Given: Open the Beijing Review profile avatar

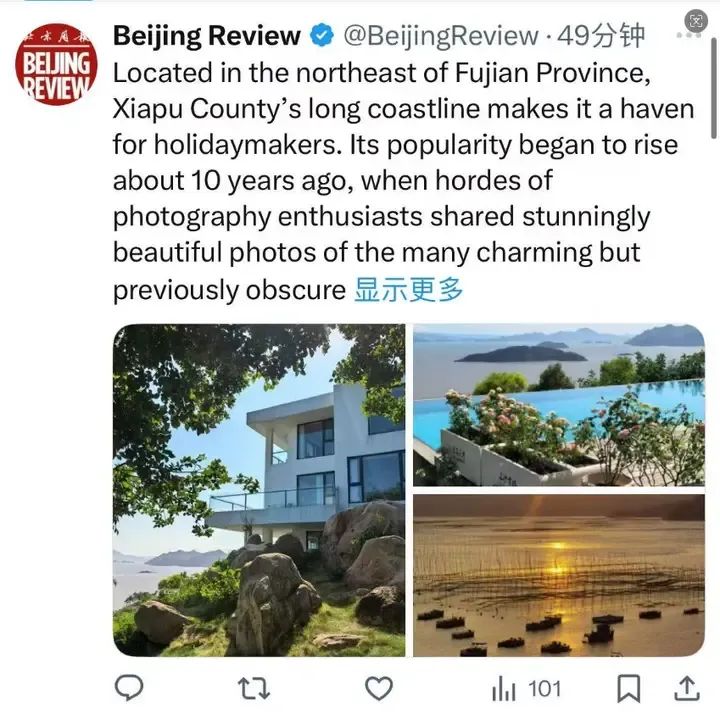Looking at the screenshot, I should click(x=56, y=64).
